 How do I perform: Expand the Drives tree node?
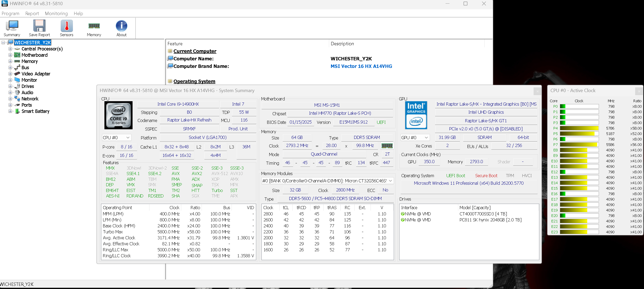pyautogui.click(x=10, y=86)
